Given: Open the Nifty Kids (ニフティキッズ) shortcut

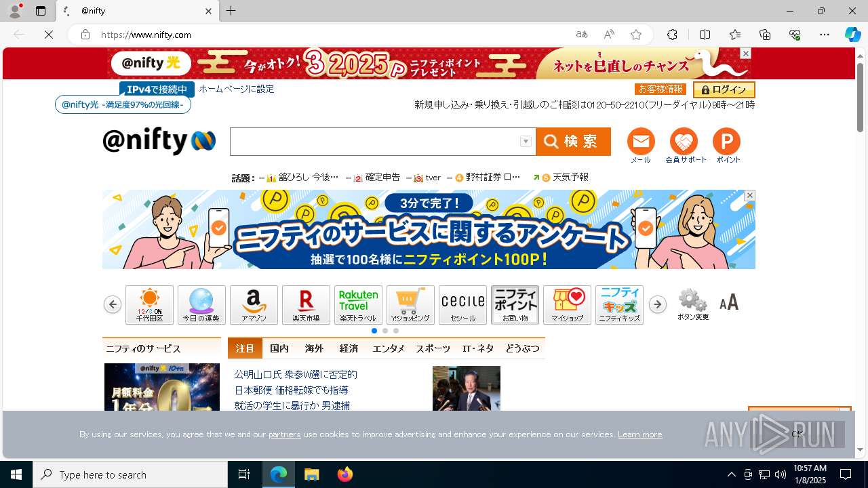Looking at the screenshot, I should 619,305.
